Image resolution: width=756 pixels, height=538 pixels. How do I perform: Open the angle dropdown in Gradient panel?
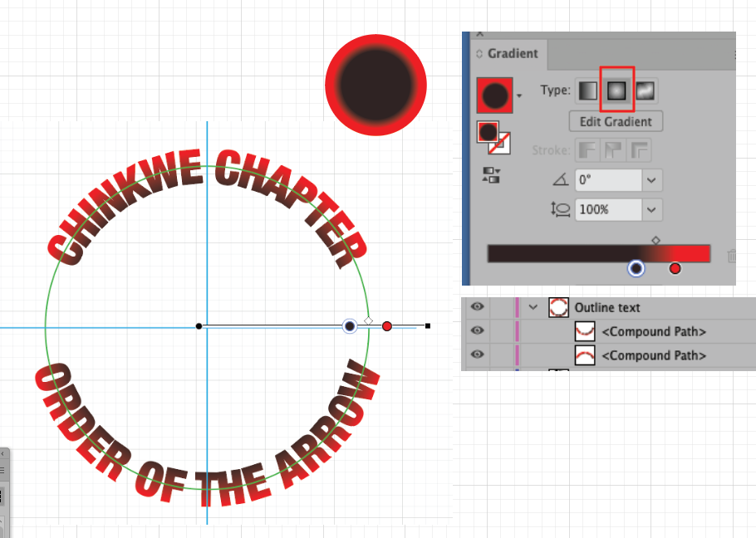tap(652, 180)
